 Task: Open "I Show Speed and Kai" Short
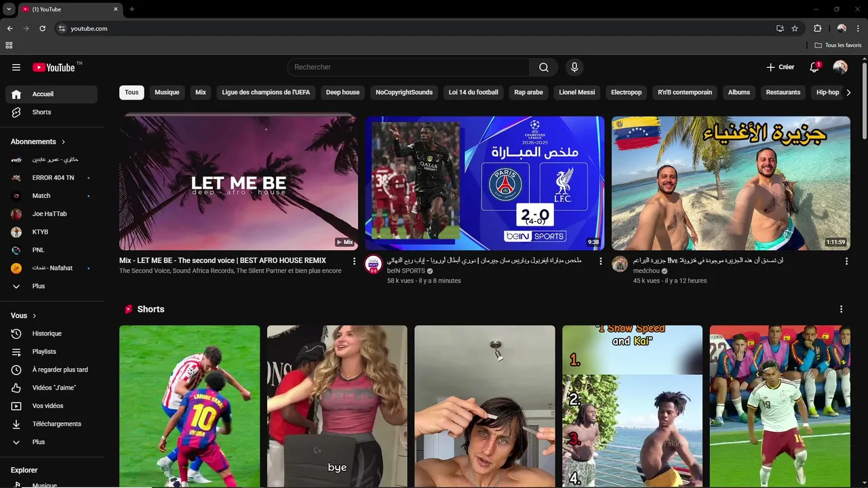pyautogui.click(x=632, y=407)
